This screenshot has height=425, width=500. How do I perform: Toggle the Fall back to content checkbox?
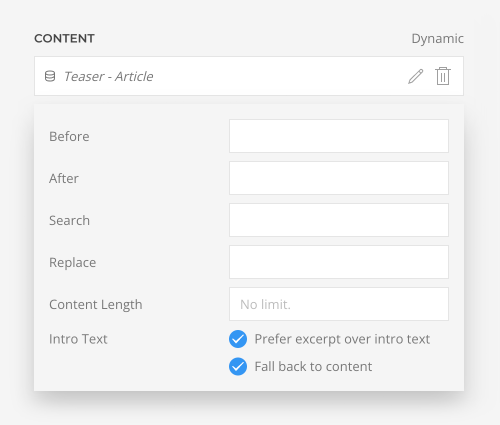click(x=238, y=366)
